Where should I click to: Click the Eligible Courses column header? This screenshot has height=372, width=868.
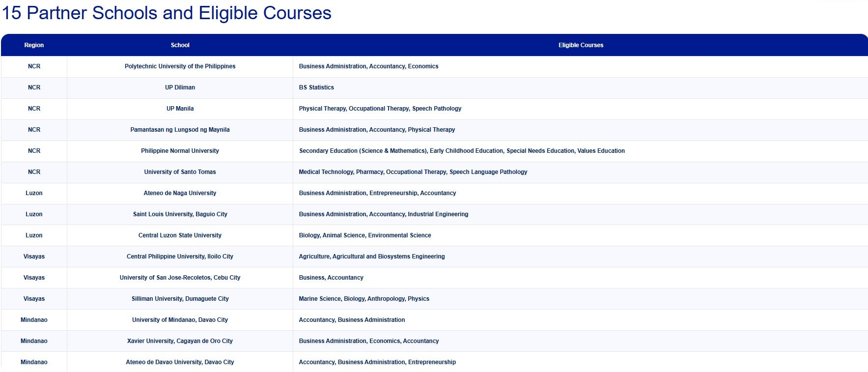pos(581,45)
